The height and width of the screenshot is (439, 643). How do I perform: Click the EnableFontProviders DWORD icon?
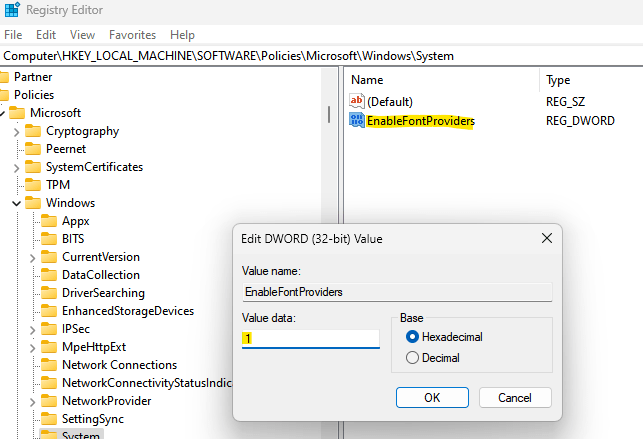click(357, 121)
